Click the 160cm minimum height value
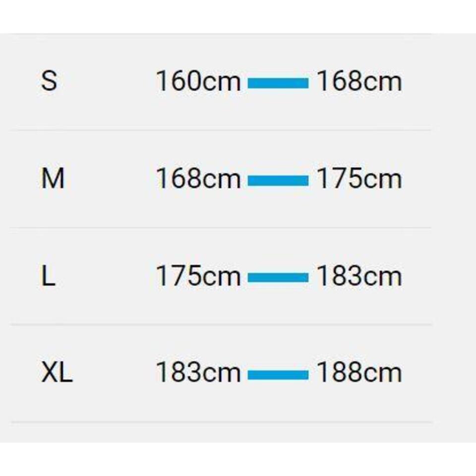476x476 pixels. coord(198,81)
